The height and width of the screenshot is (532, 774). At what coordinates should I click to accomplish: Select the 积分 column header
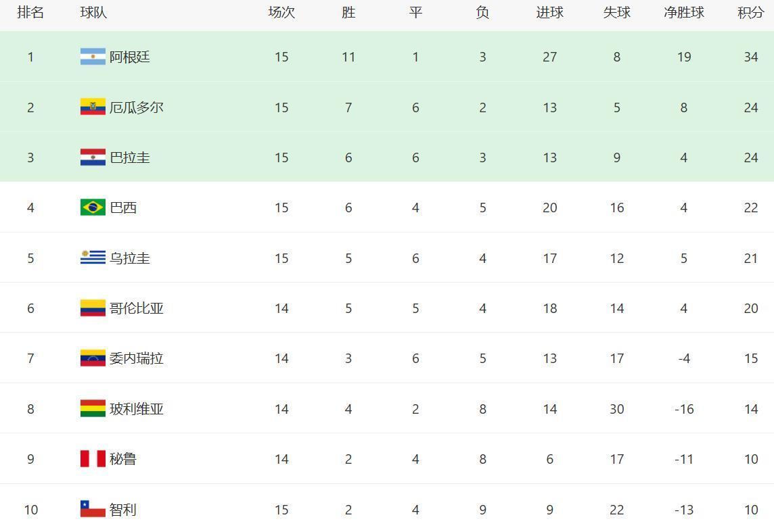[751, 12]
